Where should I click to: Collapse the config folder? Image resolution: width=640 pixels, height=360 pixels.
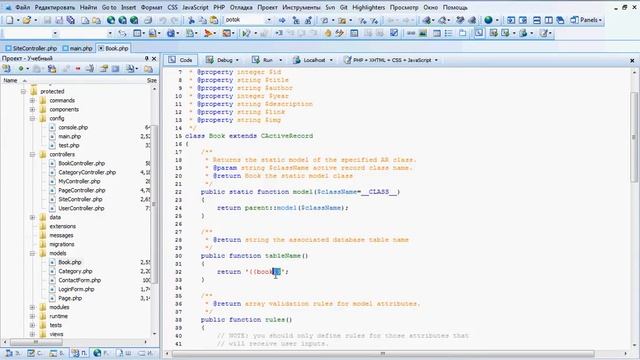click(x=32, y=118)
